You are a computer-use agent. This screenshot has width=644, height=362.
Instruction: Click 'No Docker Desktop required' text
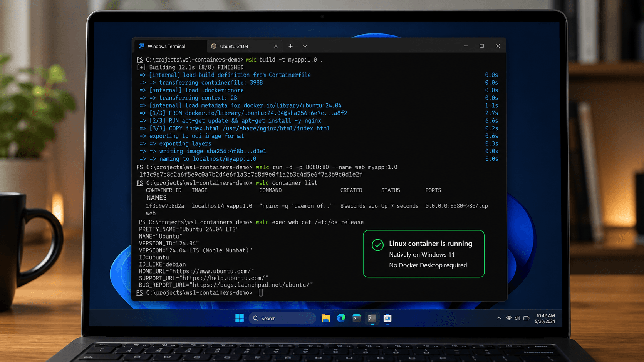pyautogui.click(x=428, y=265)
